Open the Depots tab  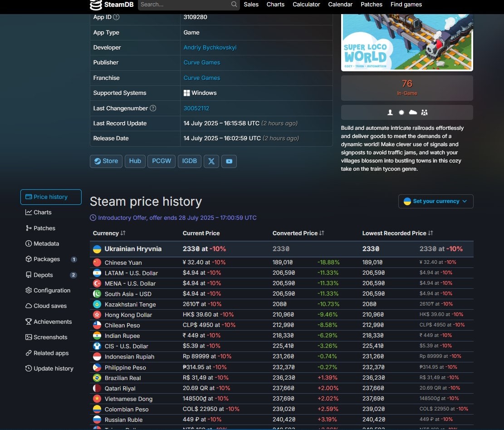pos(51,275)
